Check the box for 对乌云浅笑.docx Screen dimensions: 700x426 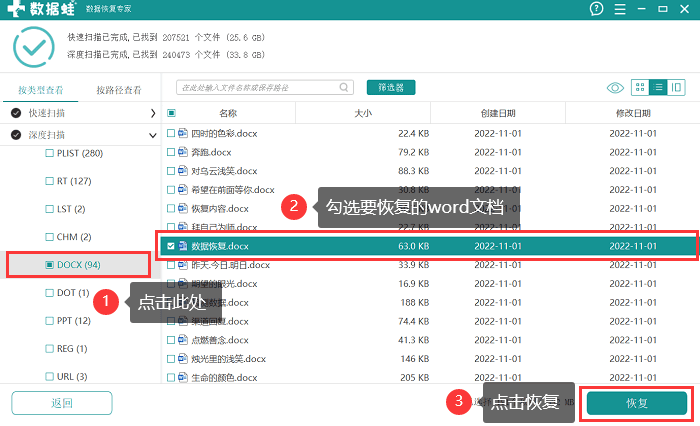(171, 171)
